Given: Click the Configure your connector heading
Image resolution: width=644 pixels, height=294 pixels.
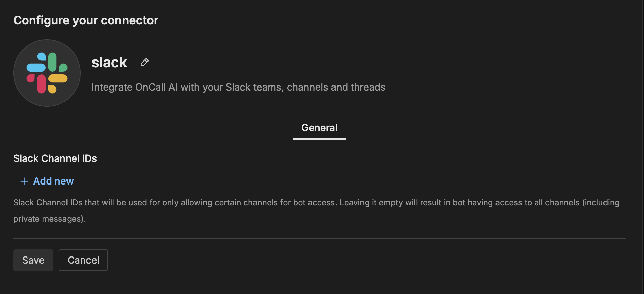Looking at the screenshot, I should click(86, 20).
